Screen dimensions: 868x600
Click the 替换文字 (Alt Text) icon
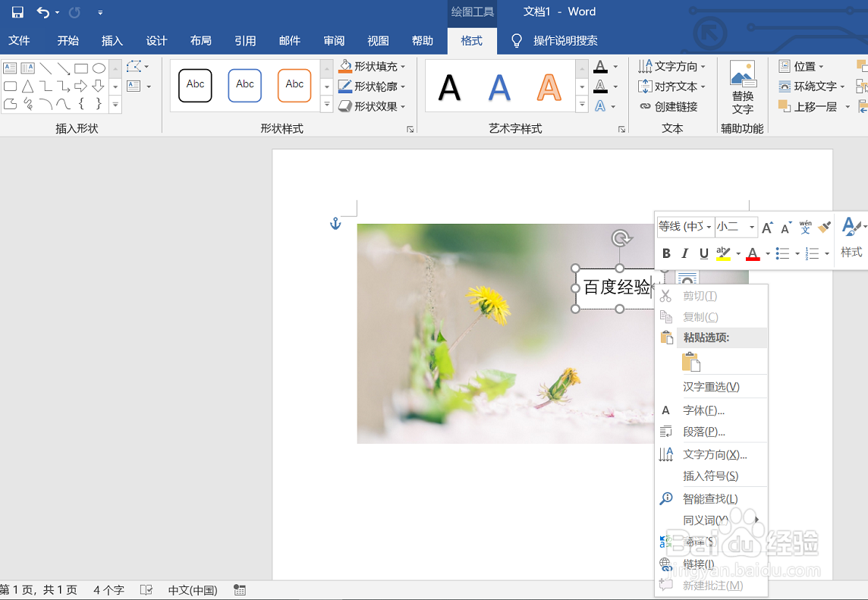[742, 83]
